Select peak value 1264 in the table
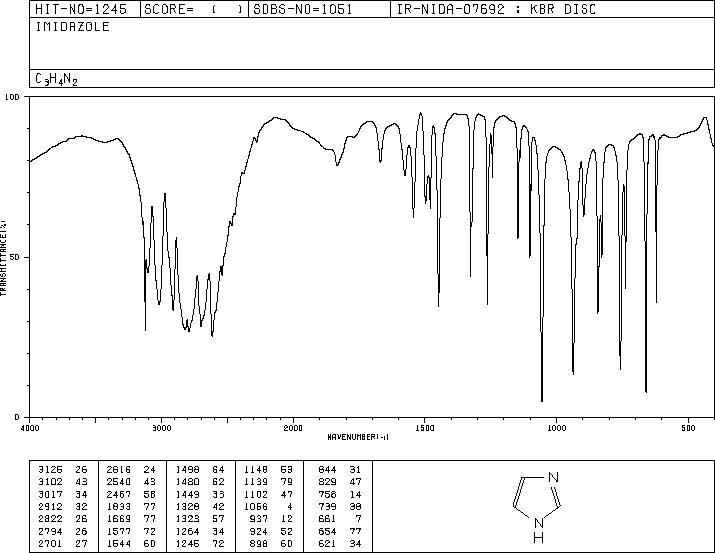This screenshot has width=715, height=553. pyautogui.click(x=187, y=532)
